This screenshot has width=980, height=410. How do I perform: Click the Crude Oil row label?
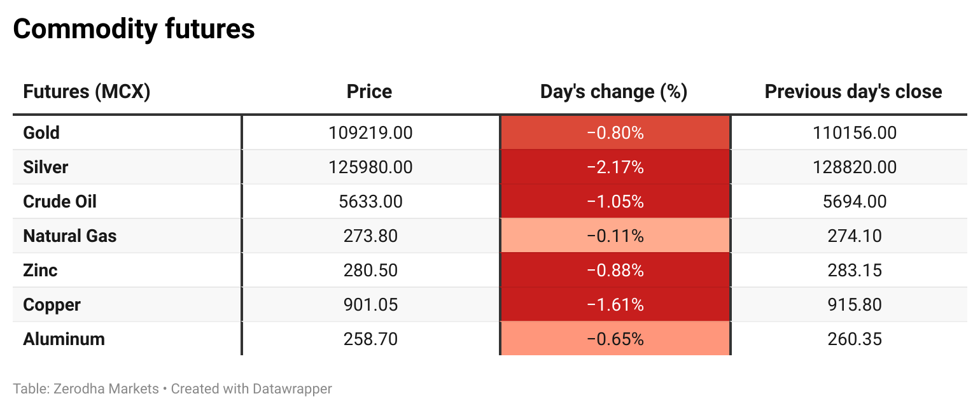click(60, 202)
